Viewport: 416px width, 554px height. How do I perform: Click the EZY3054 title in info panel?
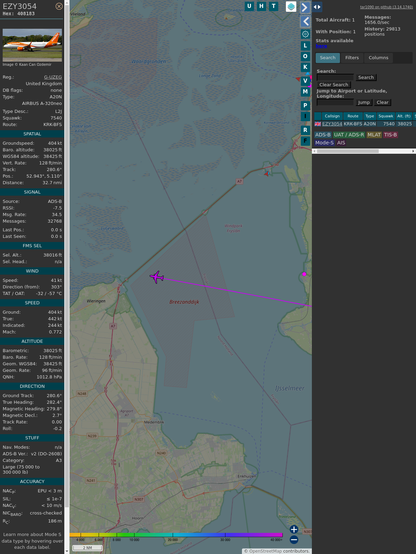pyautogui.click(x=19, y=6)
